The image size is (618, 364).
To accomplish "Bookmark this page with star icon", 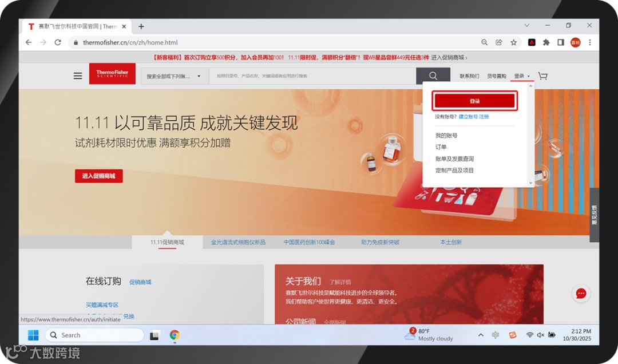I will [x=513, y=42].
